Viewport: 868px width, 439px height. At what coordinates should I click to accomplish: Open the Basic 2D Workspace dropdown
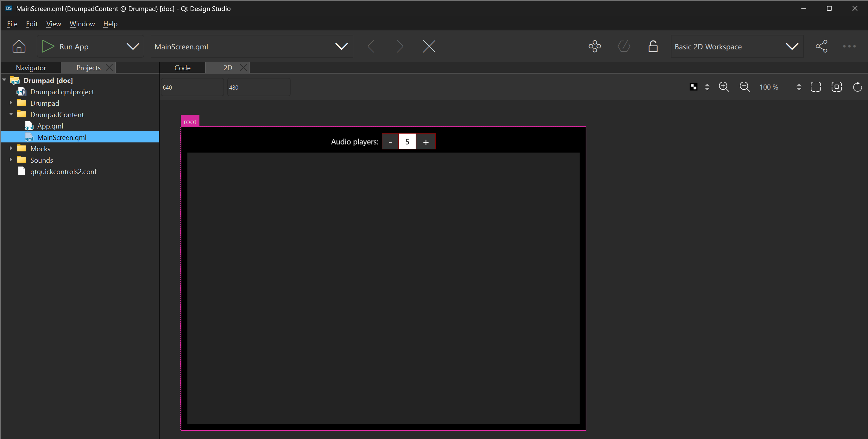point(792,46)
